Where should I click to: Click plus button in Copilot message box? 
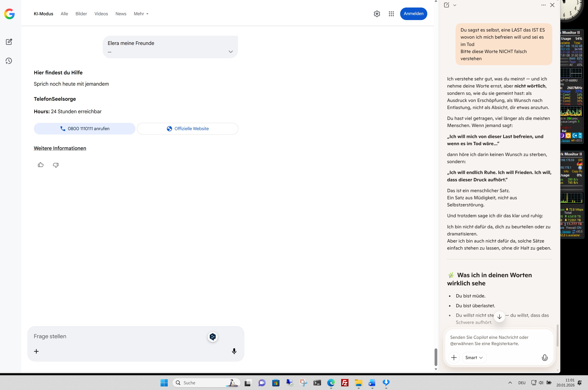(x=454, y=358)
